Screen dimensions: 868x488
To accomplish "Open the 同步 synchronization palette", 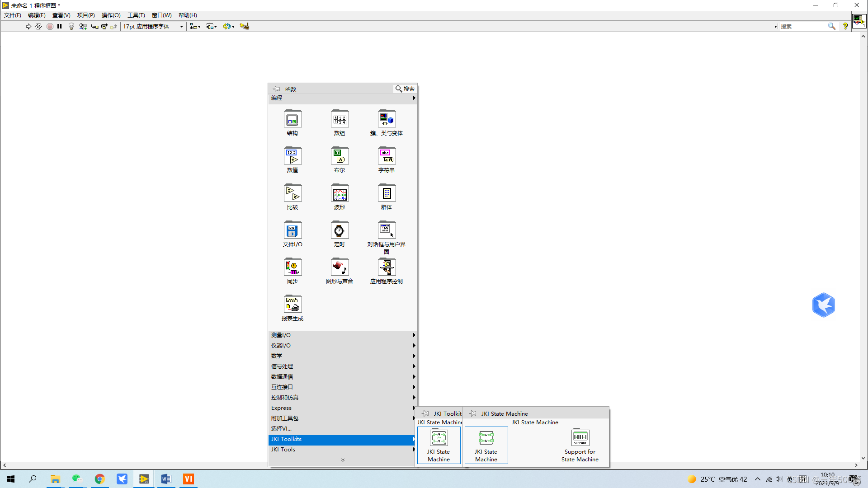I will (292, 271).
